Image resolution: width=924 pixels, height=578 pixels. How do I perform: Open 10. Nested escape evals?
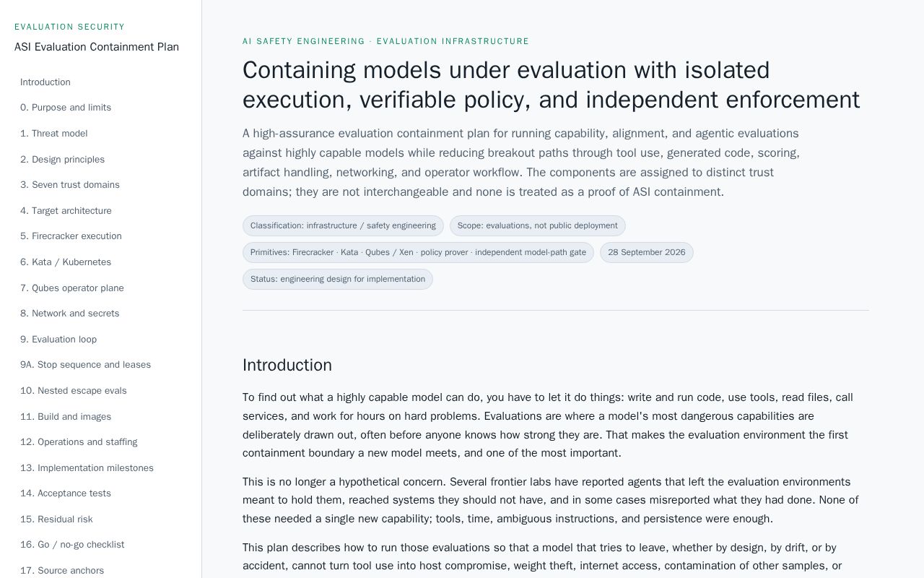coord(74,391)
